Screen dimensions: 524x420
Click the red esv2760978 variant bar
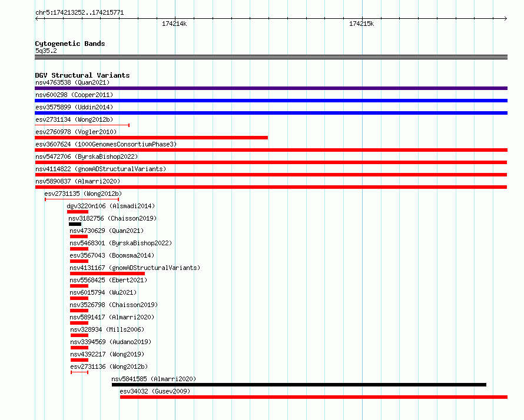(151, 138)
